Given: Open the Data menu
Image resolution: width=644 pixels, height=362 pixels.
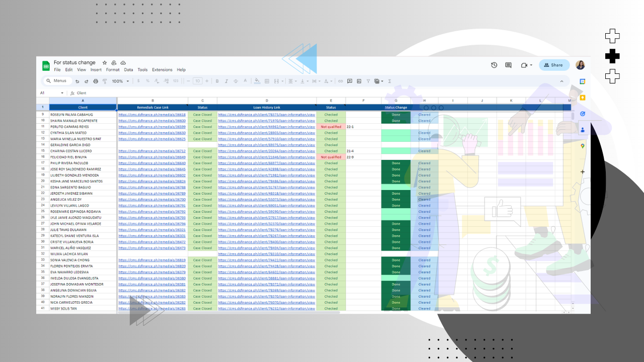Looking at the screenshot, I should click(129, 70).
